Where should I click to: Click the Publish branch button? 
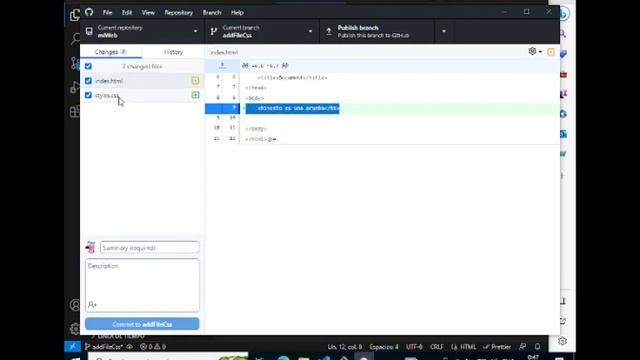pyautogui.click(x=378, y=31)
